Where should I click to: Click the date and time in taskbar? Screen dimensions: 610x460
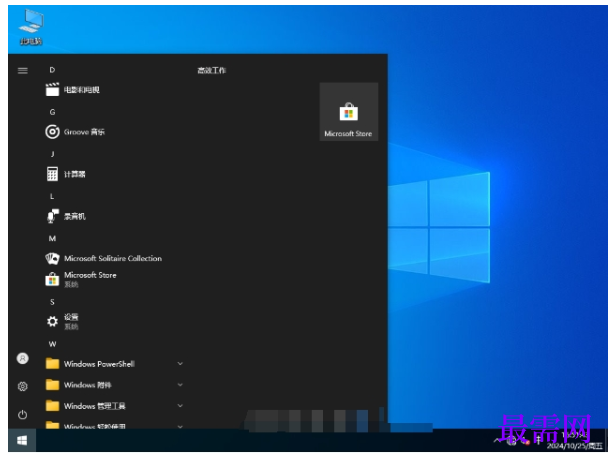pyautogui.click(x=575, y=441)
